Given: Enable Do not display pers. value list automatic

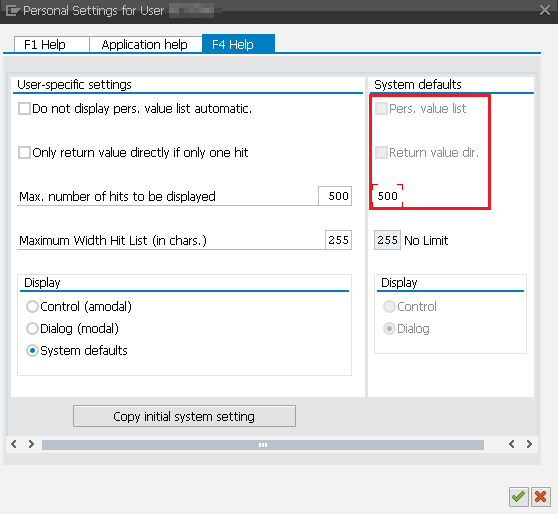Looking at the screenshot, I should tap(24, 109).
